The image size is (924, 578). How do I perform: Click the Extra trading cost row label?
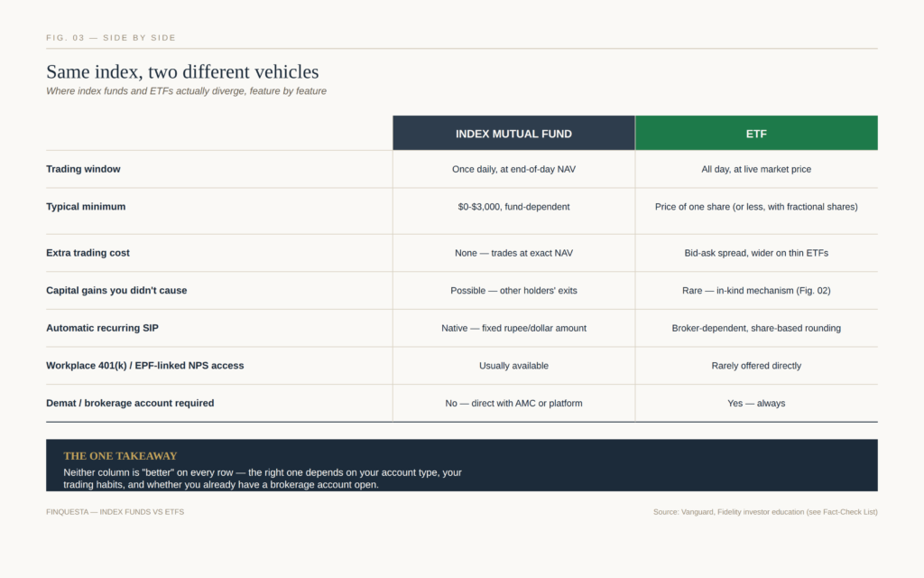(x=88, y=253)
